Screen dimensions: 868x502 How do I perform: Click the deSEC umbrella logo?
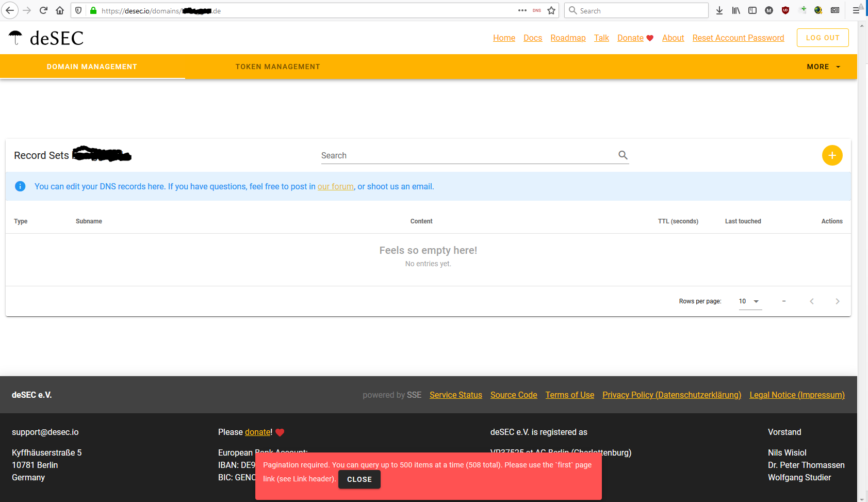15,38
